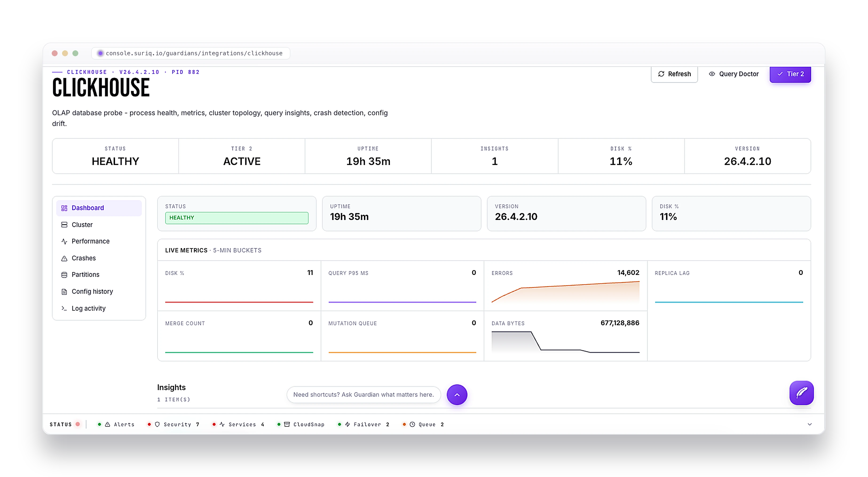Click the CloudSnap archive icon

tap(287, 424)
